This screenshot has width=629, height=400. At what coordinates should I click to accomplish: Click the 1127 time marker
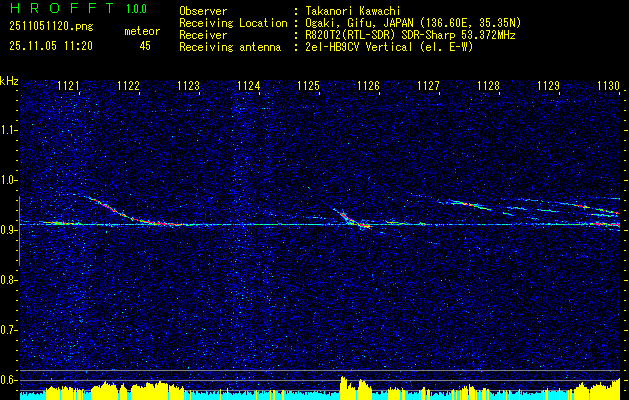[428, 86]
